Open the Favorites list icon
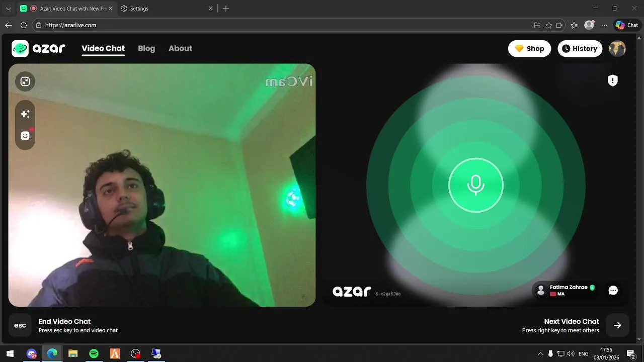The width and height of the screenshot is (644, 362). pyautogui.click(x=574, y=25)
